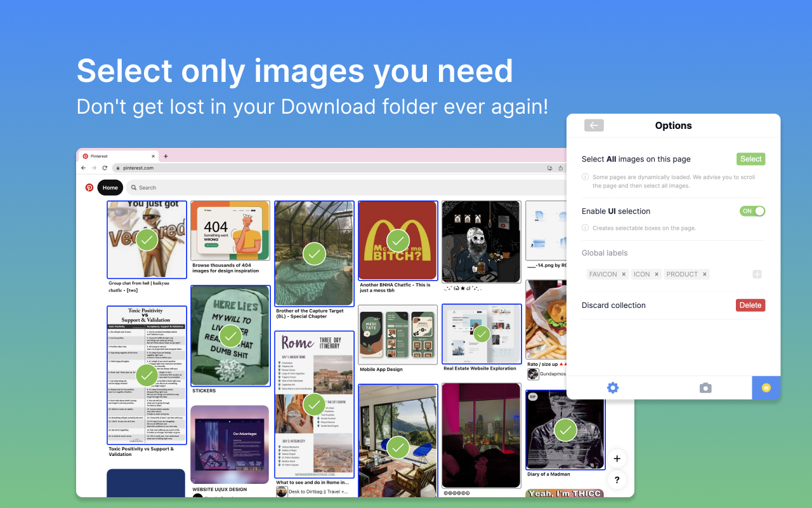Deselect the 'You just got' meme image
The height and width of the screenshot is (508, 812).
147,239
